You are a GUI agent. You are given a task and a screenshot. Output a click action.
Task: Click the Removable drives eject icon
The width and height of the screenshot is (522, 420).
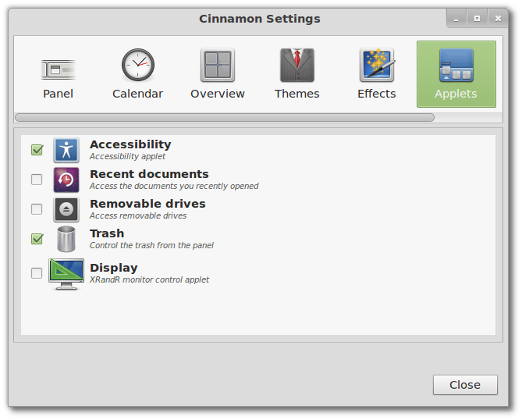[x=66, y=209]
